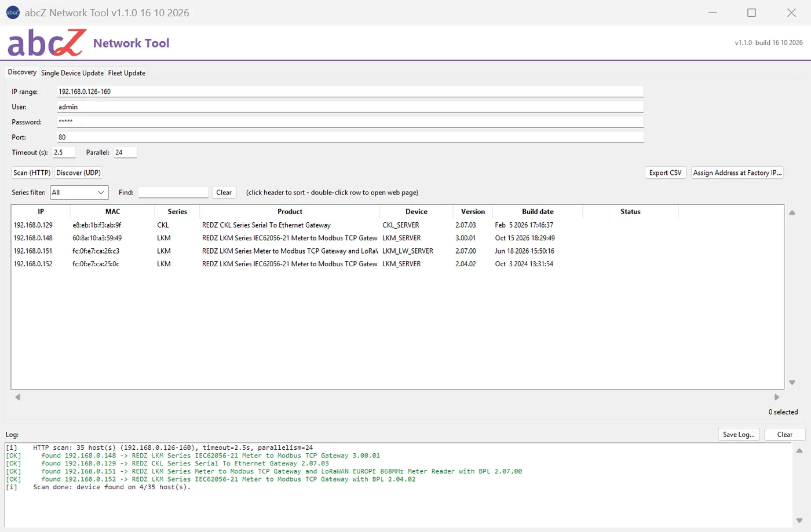Click the Find search field
This screenshot has width=811, height=532.
(x=173, y=192)
